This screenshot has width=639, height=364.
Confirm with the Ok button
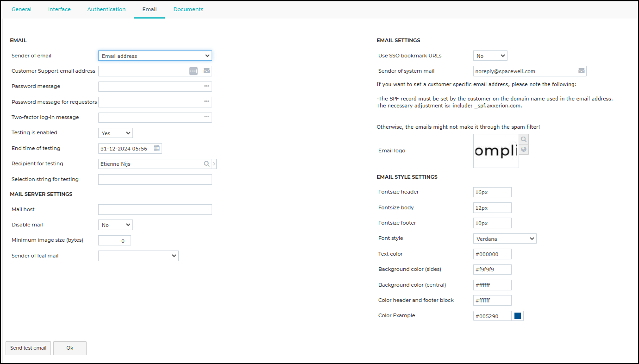[70, 348]
